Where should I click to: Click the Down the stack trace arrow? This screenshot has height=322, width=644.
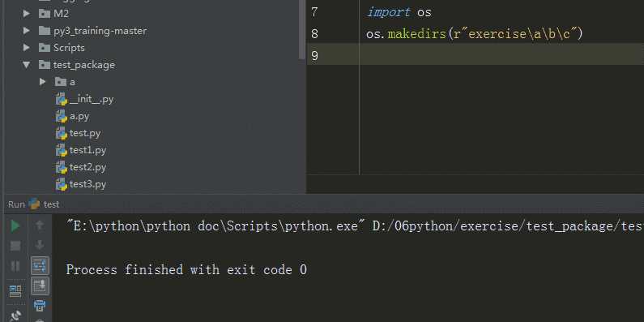click(40, 245)
